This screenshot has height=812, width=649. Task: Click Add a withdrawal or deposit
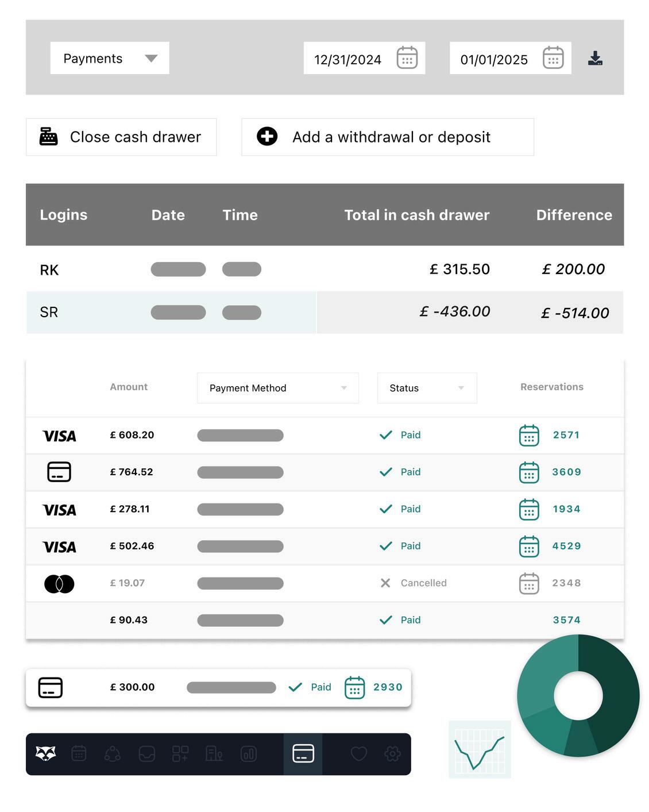point(388,137)
